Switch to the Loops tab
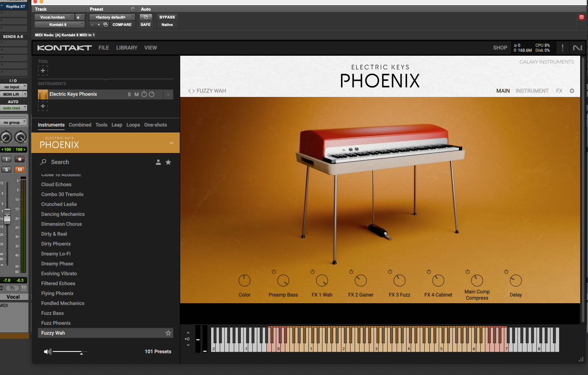 click(133, 125)
